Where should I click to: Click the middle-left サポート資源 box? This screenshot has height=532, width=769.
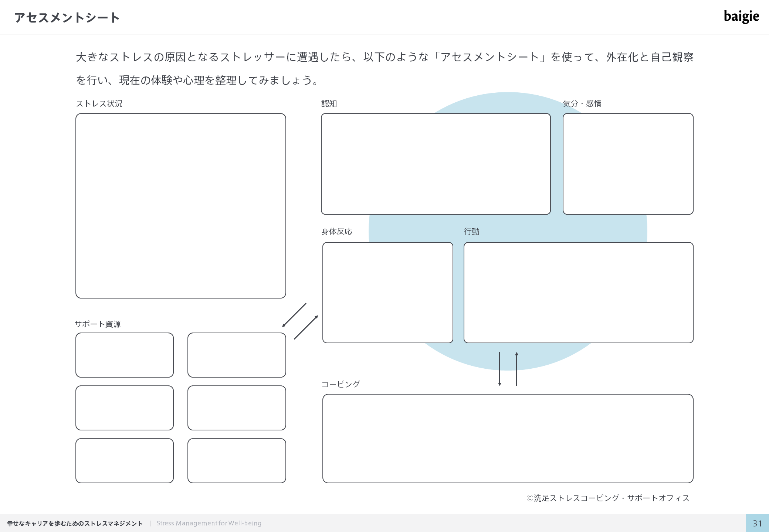tap(125, 407)
